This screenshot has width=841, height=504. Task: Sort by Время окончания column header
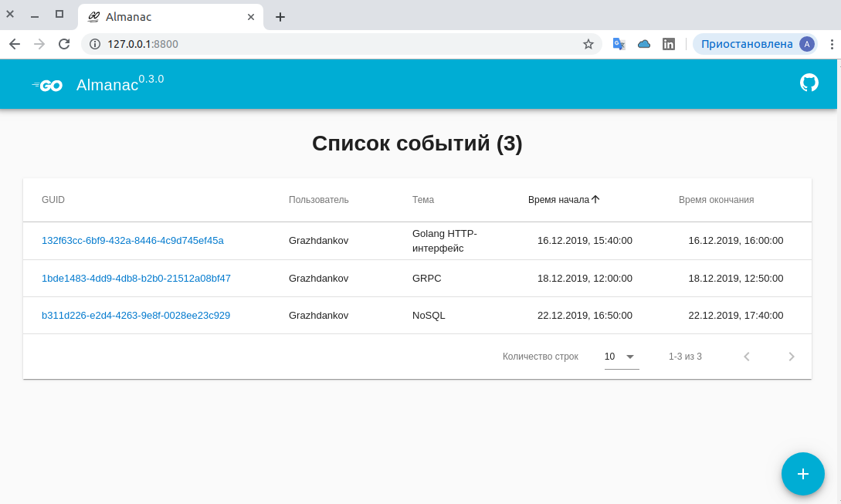pyautogui.click(x=716, y=200)
